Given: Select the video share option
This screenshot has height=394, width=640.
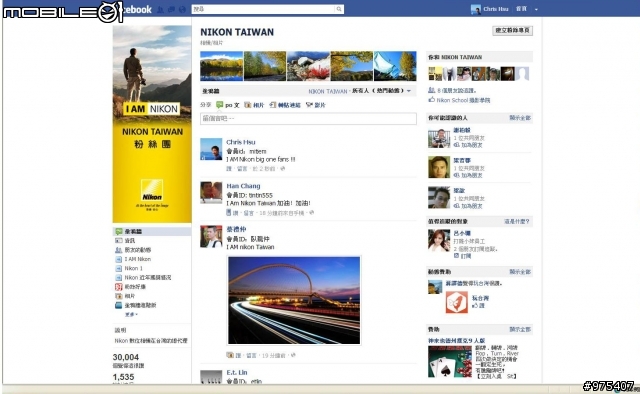Looking at the screenshot, I should (x=316, y=105).
